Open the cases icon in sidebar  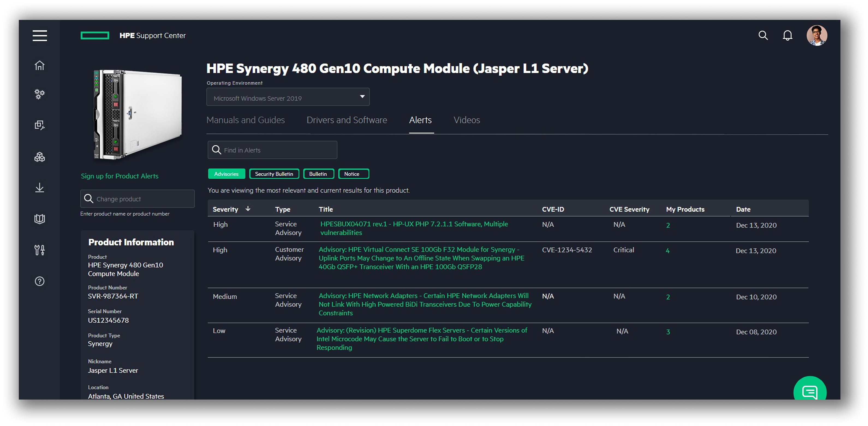coord(40,125)
